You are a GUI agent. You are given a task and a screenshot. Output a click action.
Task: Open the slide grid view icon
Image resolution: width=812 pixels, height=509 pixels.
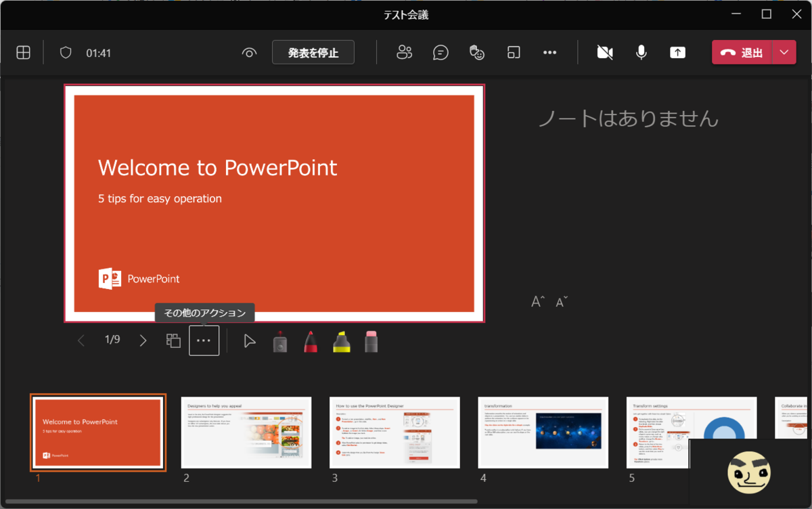173,340
